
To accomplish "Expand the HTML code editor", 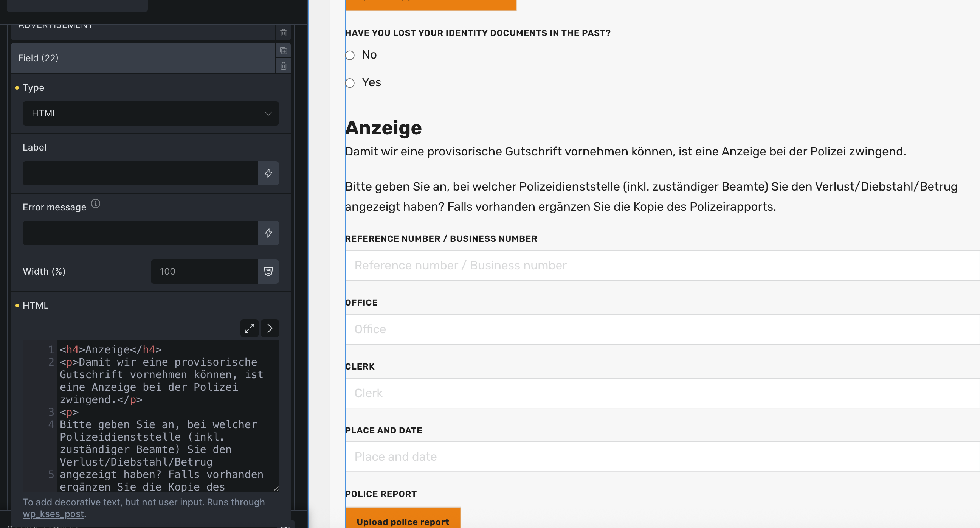I will tap(250, 328).
